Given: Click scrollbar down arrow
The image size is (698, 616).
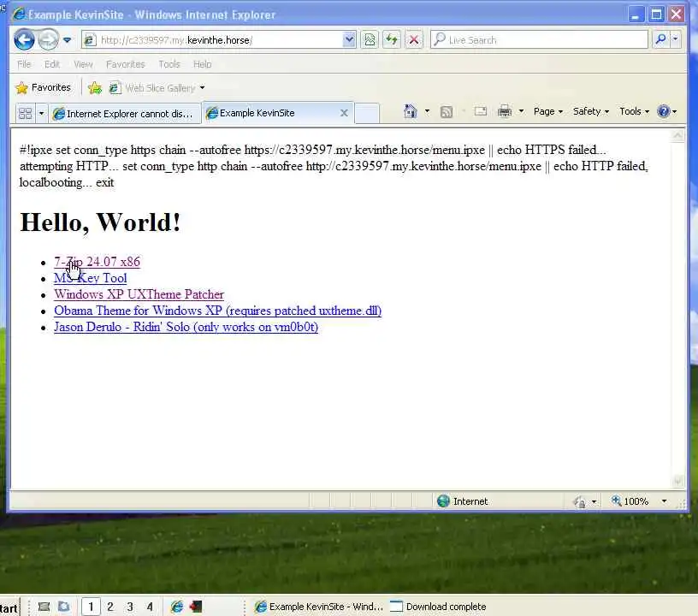Looking at the screenshot, I should (x=677, y=481).
